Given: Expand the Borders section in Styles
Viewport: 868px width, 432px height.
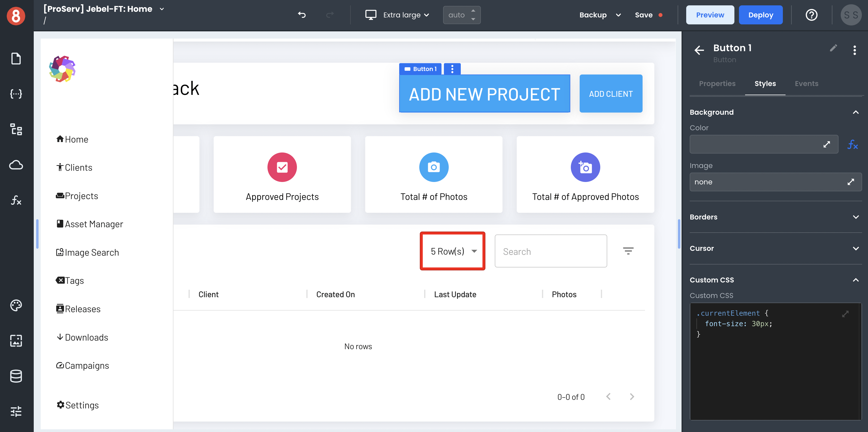Looking at the screenshot, I should pyautogui.click(x=775, y=217).
